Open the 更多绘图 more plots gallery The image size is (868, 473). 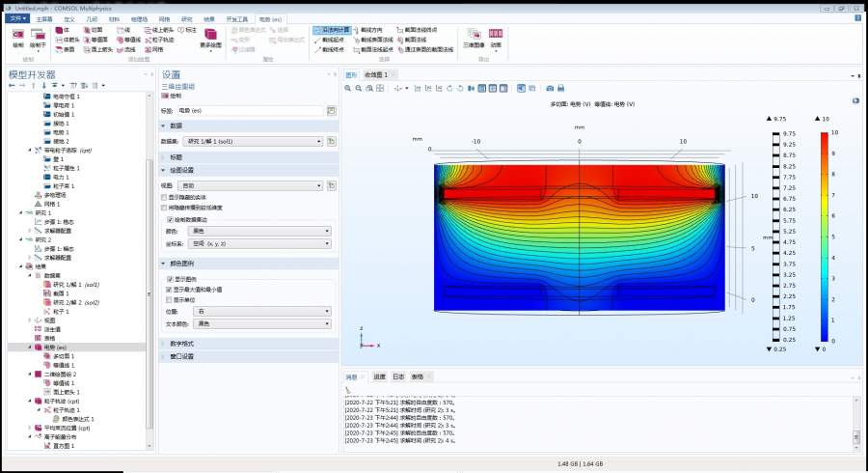210,39
